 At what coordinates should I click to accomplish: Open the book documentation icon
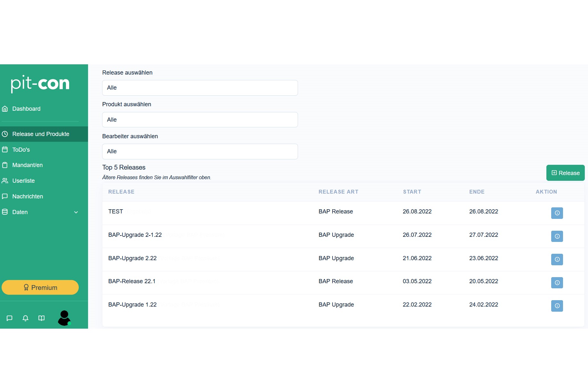point(42,318)
